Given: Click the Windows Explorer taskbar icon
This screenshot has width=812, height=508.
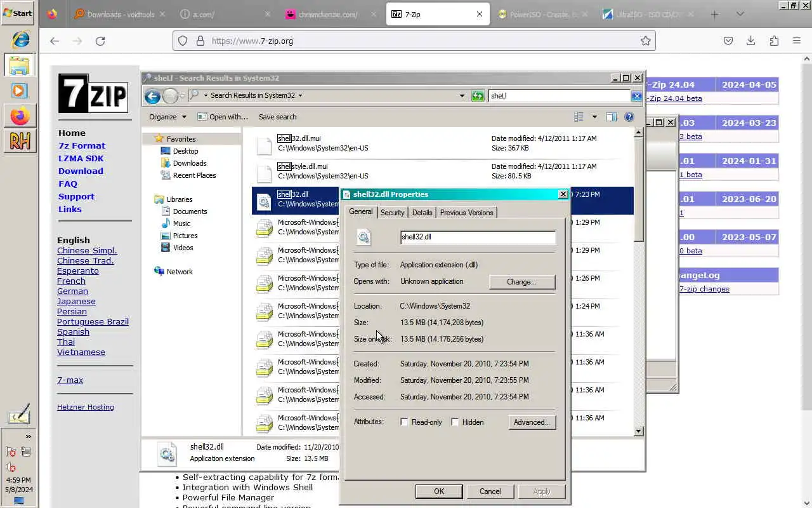Looking at the screenshot, I should (x=19, y=65).
